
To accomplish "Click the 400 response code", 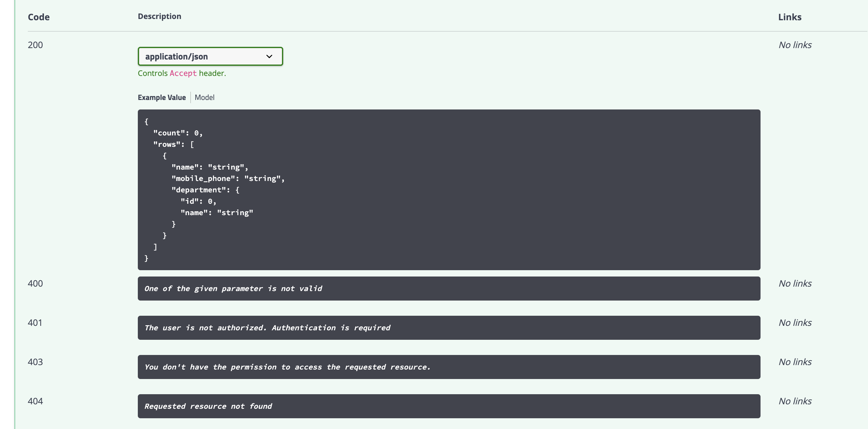I will (x=35, y=283).
